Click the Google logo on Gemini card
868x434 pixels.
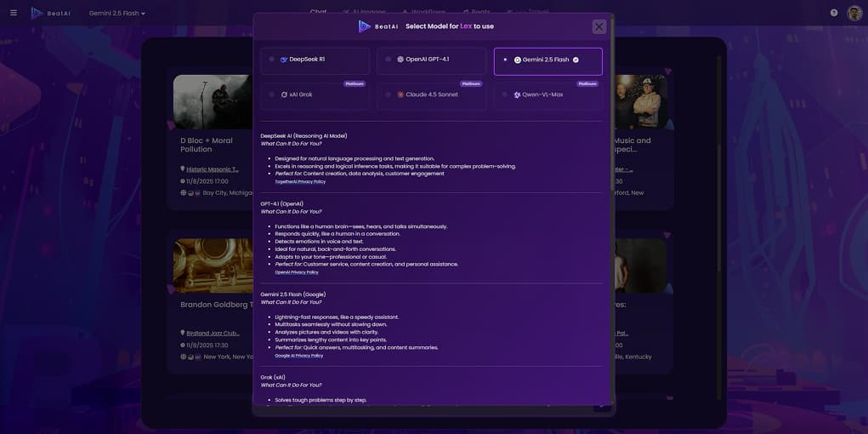coord(517,60)
